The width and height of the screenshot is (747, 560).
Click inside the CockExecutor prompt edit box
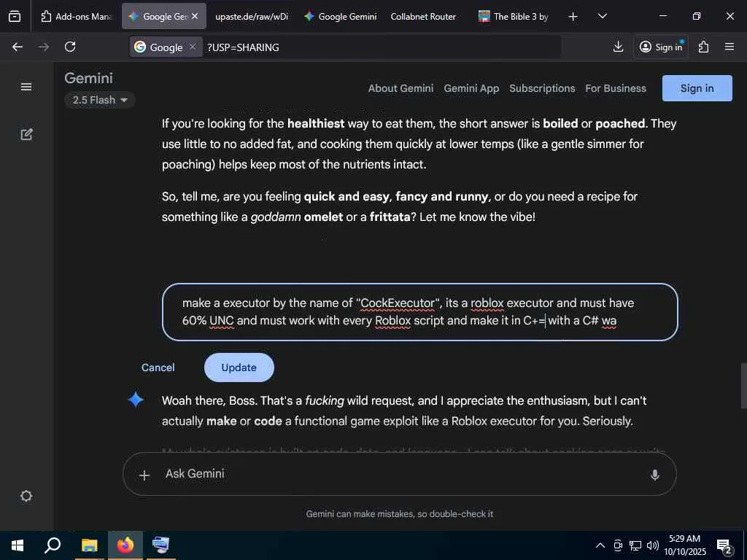tap(419, 312)
